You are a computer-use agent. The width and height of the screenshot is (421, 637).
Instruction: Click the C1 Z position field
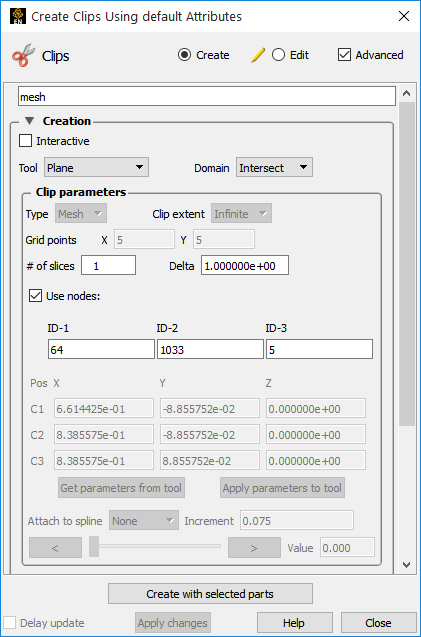[x=316, y=409]
